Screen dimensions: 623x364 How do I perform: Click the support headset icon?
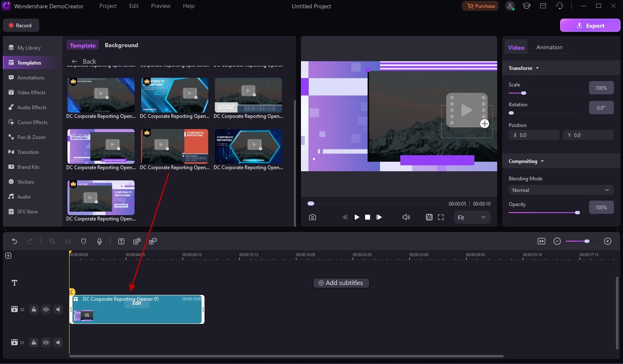point(560,6)
